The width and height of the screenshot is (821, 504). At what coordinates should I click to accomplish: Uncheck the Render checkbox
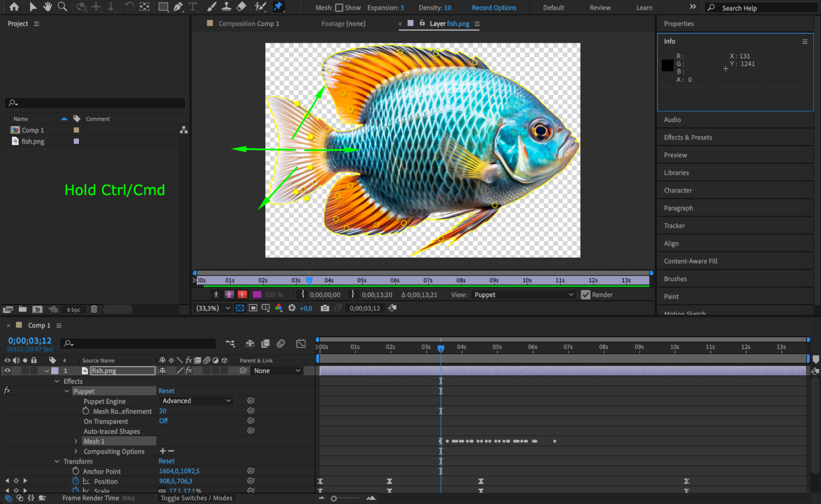[x=585, y=295]
